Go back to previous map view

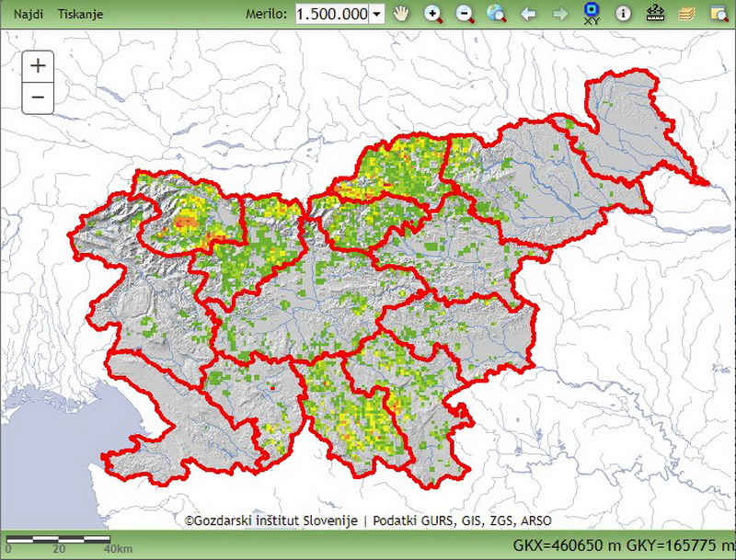(x=528, y=14)
